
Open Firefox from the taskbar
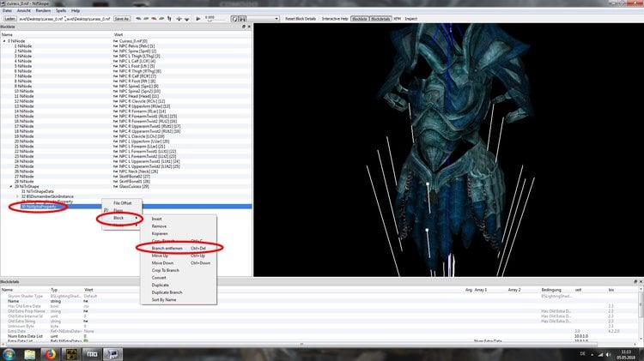[x=50, y=354]
